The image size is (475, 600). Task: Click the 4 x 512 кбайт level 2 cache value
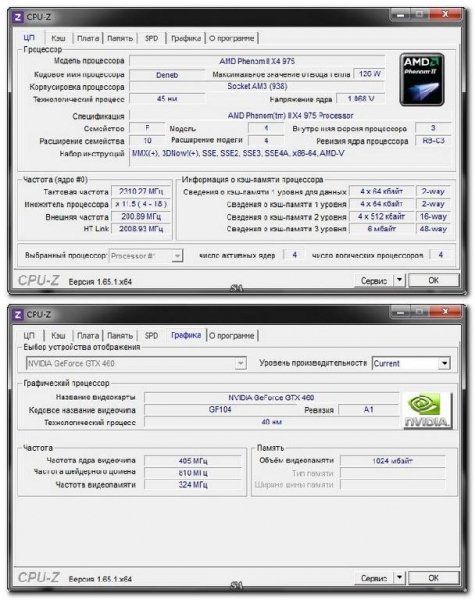point(381,217)
